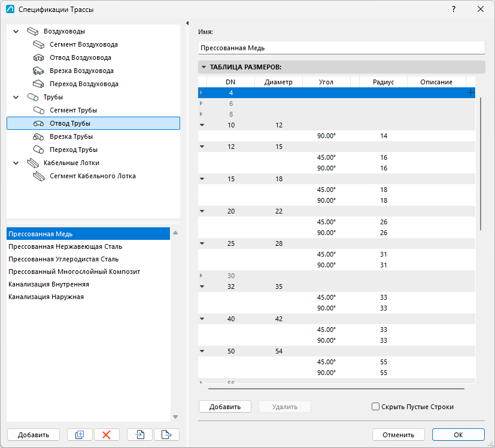This screenshot has height=448, width=495.
Task: Click the Имя text field
Action: (x=341, y=48)
